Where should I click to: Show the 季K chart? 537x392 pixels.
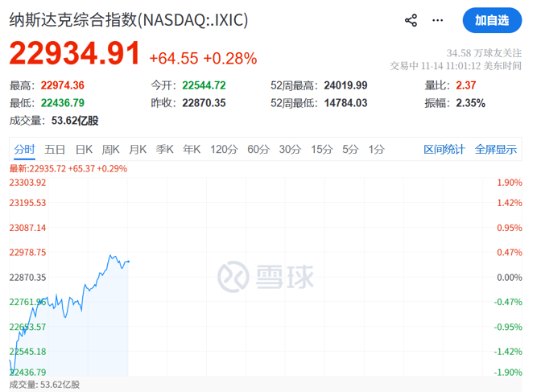click(x=164, y=149)
